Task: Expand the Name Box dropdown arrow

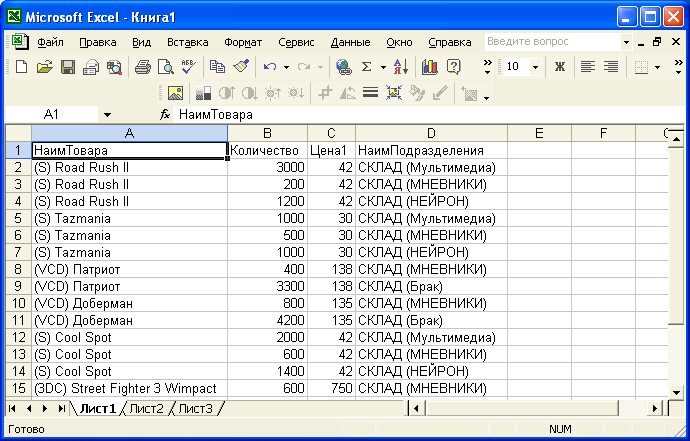Action: coord(107,115)
